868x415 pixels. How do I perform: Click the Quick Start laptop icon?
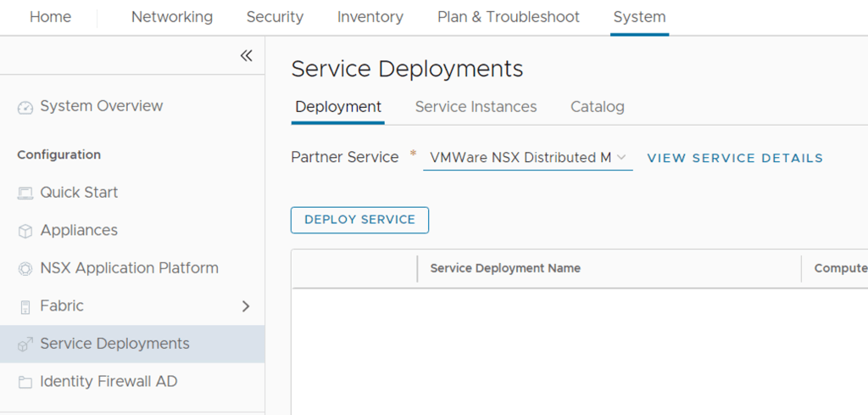tap(25, 193)
